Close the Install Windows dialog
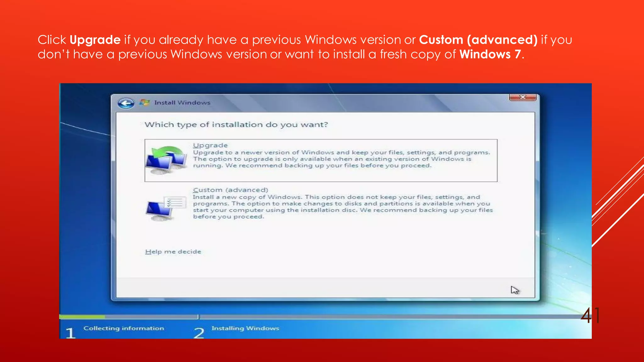This screenshot has height=362, width=644. pos(522,97)
